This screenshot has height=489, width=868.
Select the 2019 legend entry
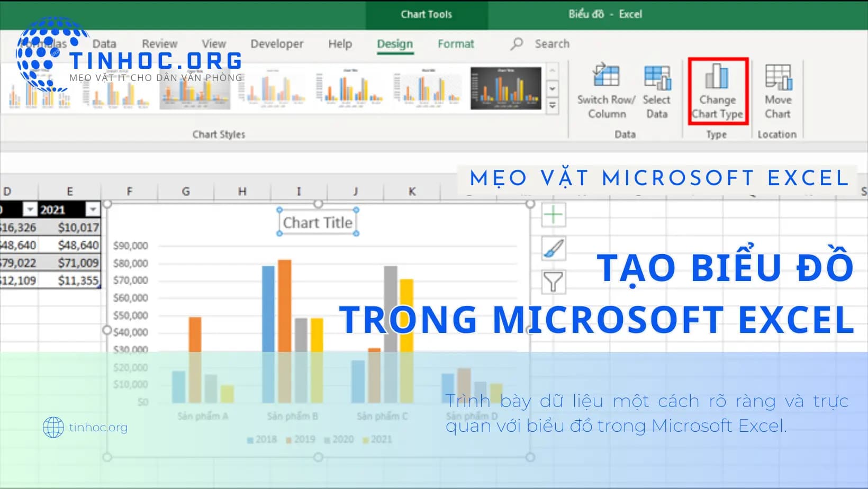coord(301,439)
